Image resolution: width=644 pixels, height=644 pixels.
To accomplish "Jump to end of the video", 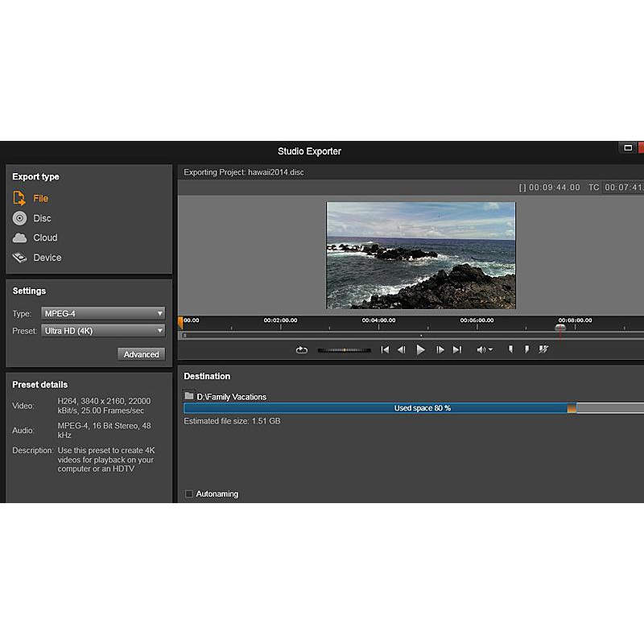I will pyautogui.click(x=457, y=349).
